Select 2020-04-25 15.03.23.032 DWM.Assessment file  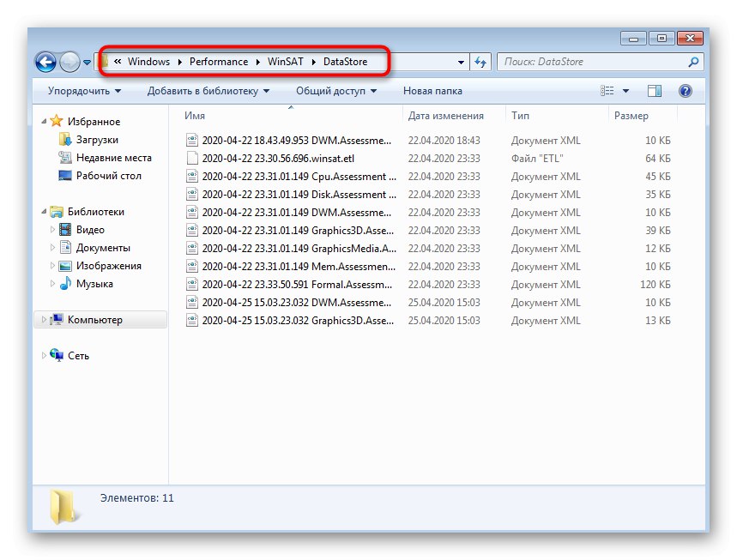pos(297,302)
